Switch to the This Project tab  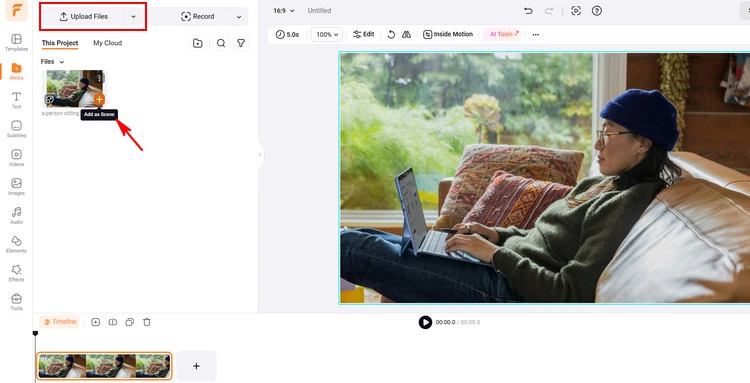coord(60,43)
